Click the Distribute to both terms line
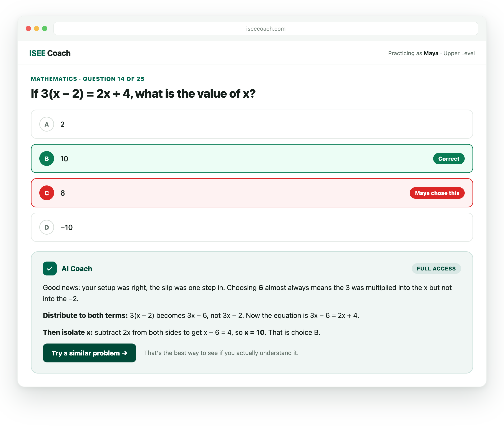 pyautogui.click(x=201, y=315)
